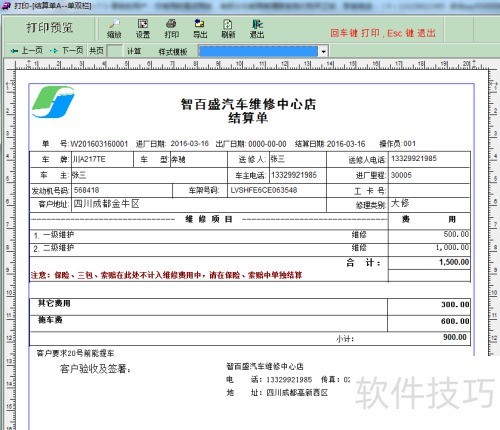
Task: Click the invoice title 智百盛汽车维修中心店
Action: click(248, 104)
